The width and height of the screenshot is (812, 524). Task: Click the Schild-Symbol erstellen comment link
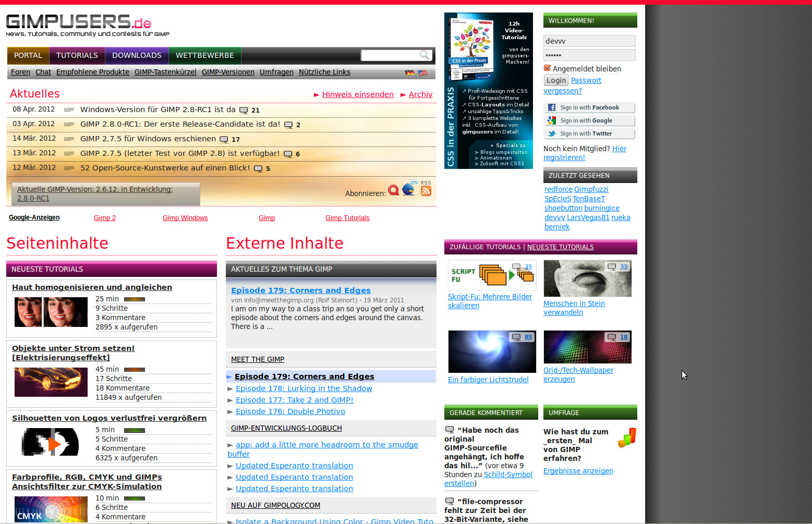tap(488, 479)
